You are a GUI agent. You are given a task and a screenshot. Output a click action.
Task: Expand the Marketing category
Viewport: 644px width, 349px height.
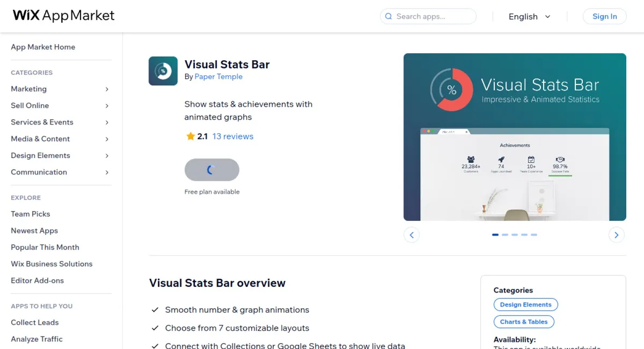tap(28, 89)
